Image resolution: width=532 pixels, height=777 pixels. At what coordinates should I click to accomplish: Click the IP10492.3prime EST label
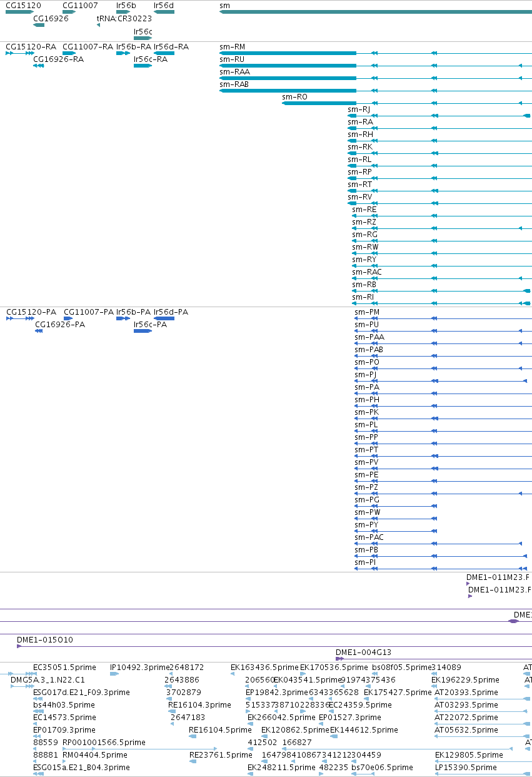click(x=140, y=668)
